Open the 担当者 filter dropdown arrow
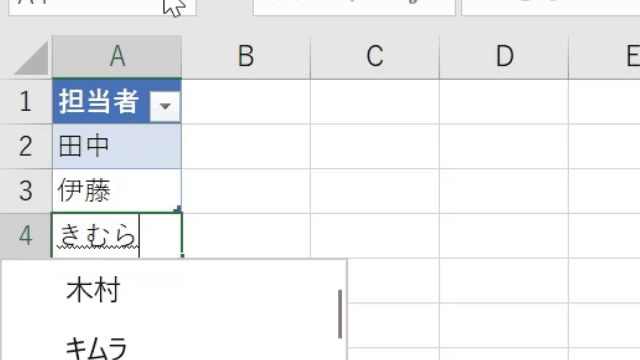This screenshot has height=360, width=640. [165, 107]
